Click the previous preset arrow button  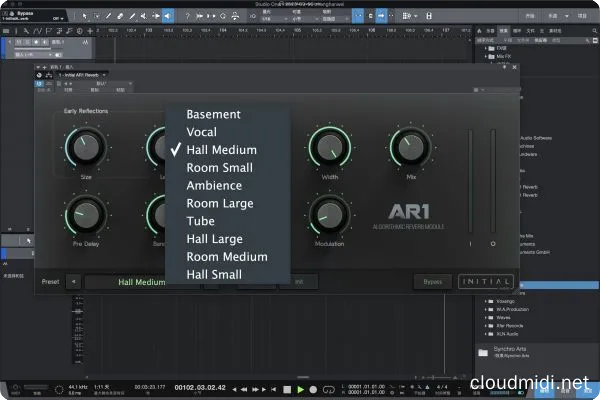[73, 282]
